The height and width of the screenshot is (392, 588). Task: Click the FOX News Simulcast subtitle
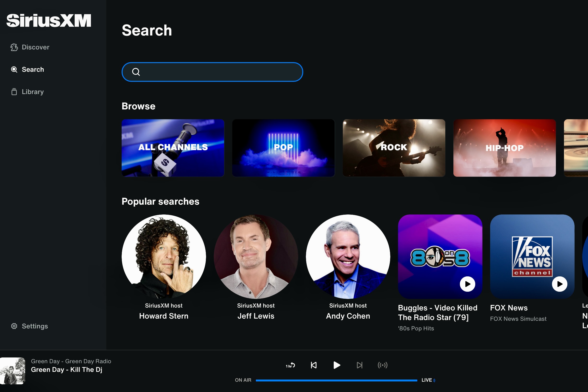coord(518,319)
